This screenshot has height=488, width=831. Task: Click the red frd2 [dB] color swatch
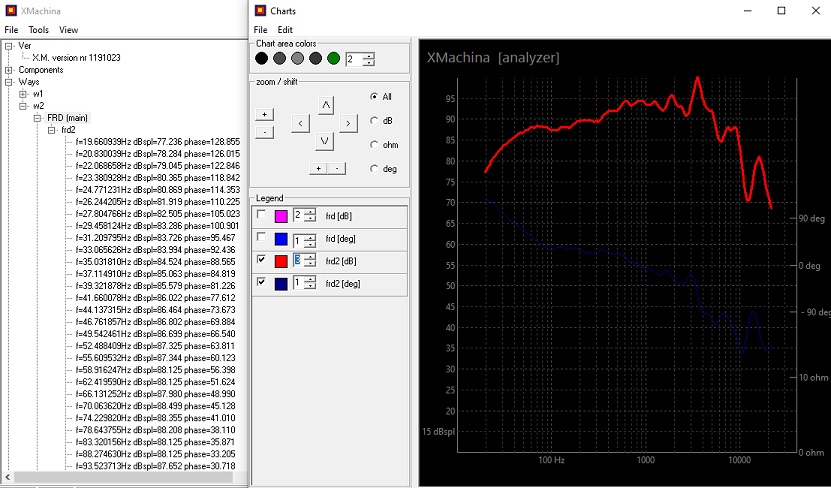[281, 261]
